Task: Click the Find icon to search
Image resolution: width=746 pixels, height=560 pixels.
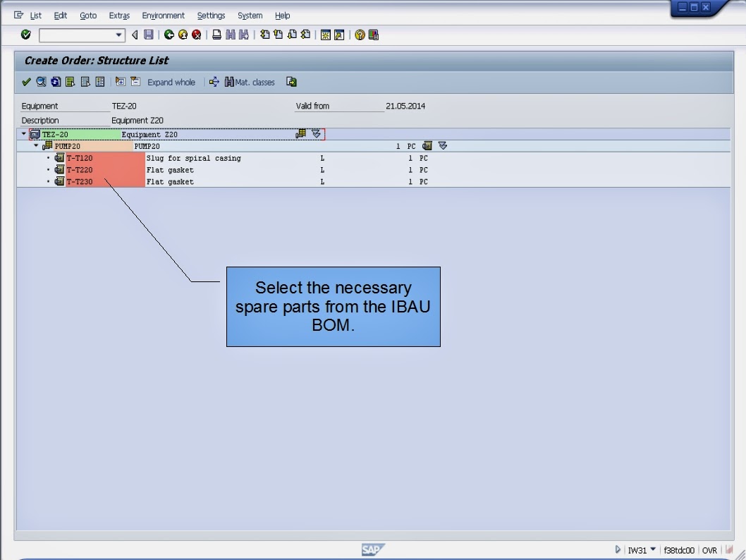Action: coord(230,34)
